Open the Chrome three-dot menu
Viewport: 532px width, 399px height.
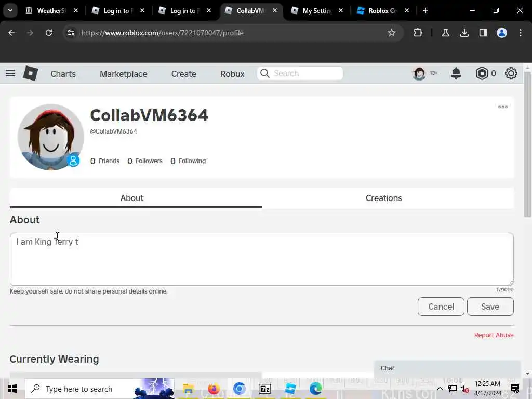521,33
